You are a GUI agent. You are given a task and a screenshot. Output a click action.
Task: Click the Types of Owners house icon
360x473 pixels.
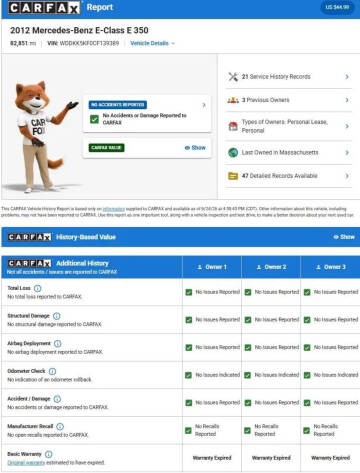click(x=233, y=126)
